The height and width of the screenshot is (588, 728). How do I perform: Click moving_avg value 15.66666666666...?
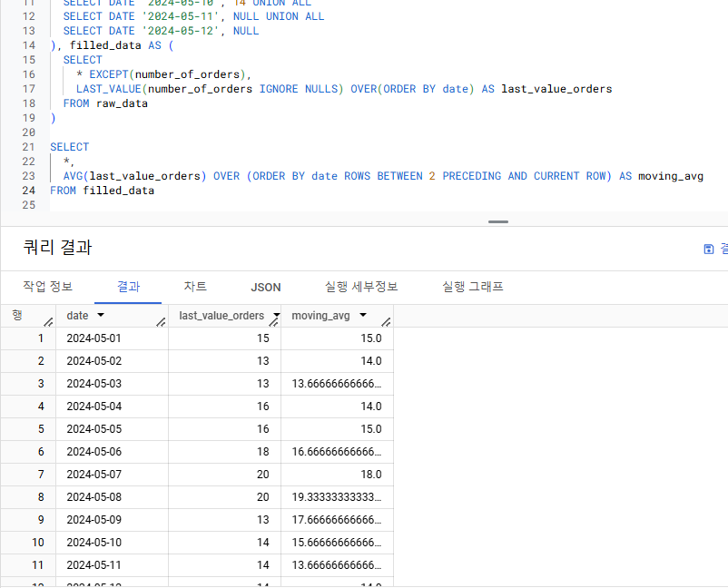(337, 543)
